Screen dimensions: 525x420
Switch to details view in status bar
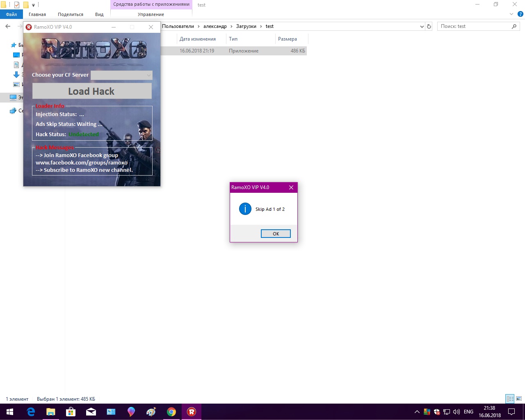510,399
